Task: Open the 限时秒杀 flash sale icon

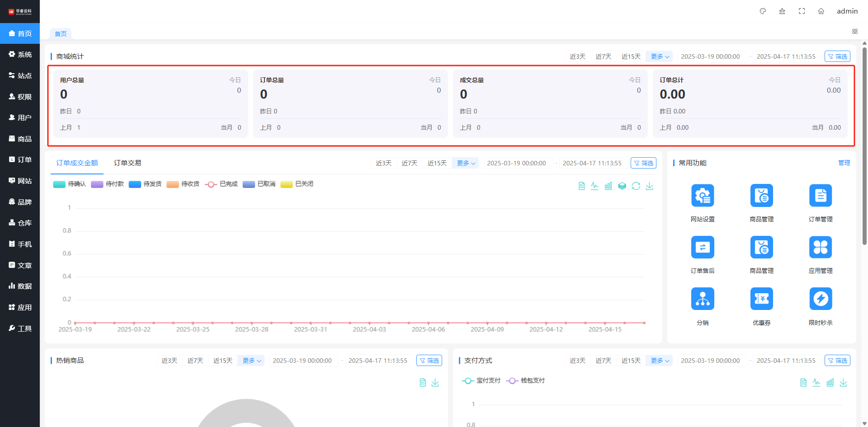Action: click(x=820, y=299)
